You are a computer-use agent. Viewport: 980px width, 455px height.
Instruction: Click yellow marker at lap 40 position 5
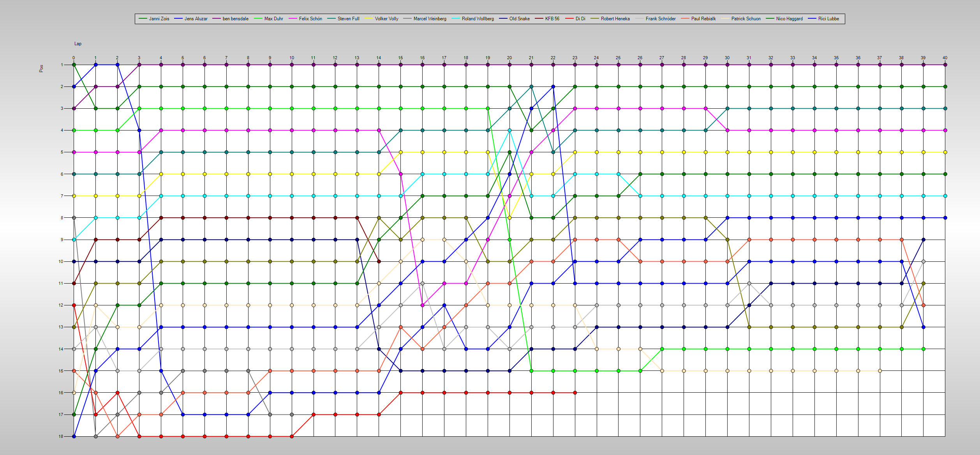945,152
